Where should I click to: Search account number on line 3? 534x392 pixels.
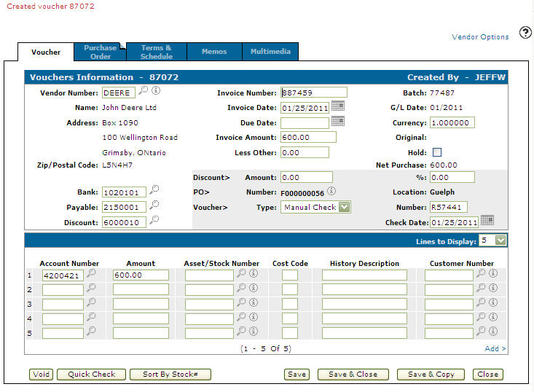tap(91, 302)
